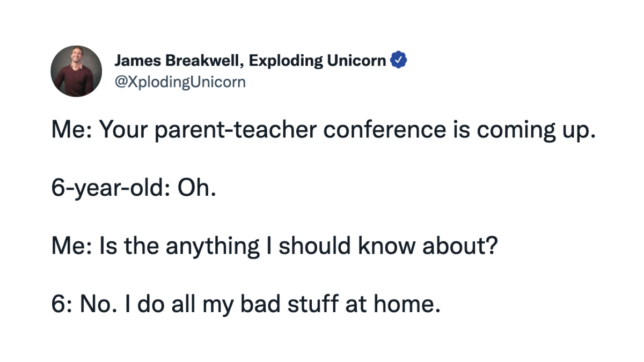Click the name "James Breakwell" in the header
Viewport: 644px width, 362px height.
point(177,61)
